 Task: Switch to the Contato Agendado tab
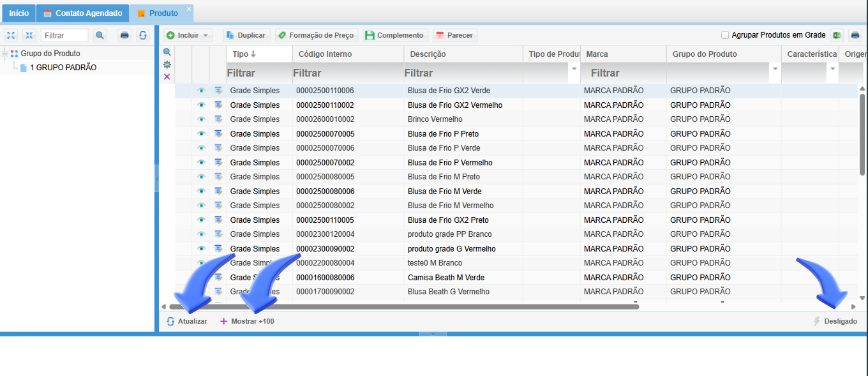point(82,13)
